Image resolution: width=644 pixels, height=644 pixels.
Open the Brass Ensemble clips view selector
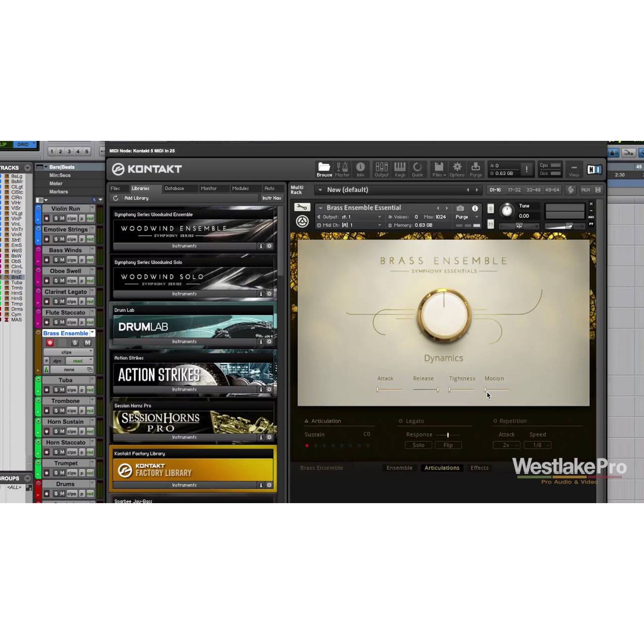[68, 352]
